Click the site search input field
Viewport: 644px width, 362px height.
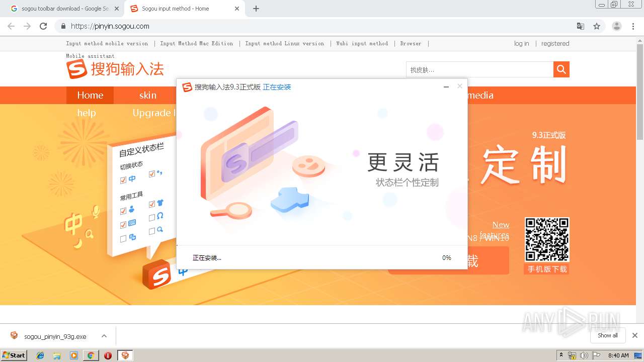pos(479,69)
